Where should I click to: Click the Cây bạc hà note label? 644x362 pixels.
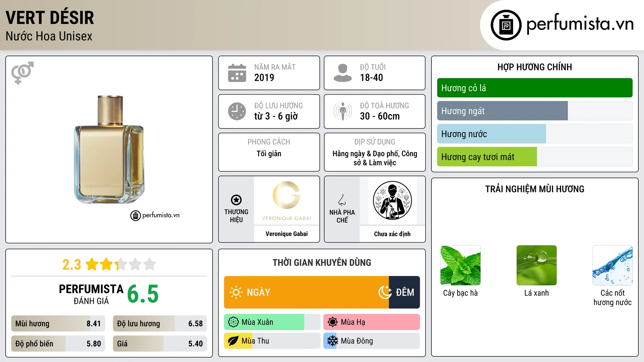click(x=460, y=293)
